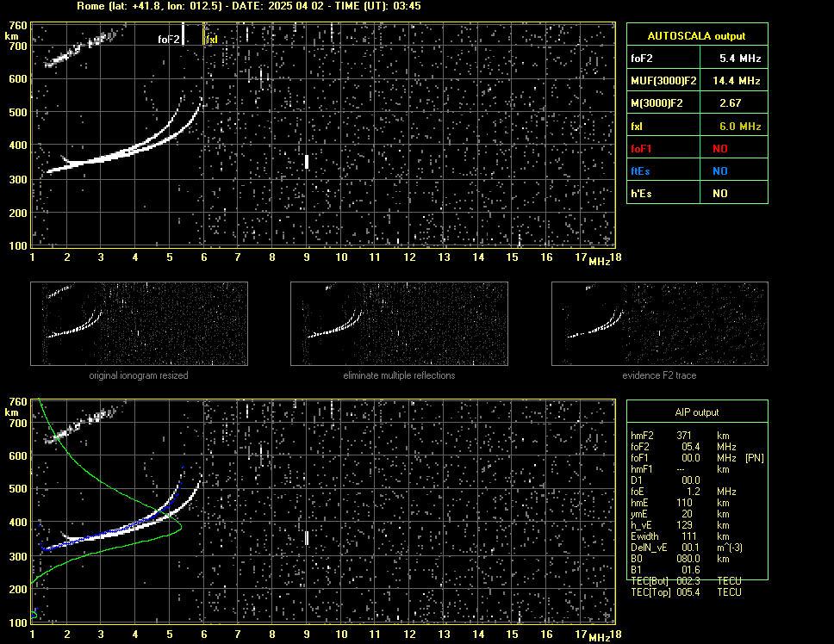Screen dimensions: 834x644
Task: Click the foF2 value 5.4 MHz
Action: pyautogui.click(x=740, y=59)
